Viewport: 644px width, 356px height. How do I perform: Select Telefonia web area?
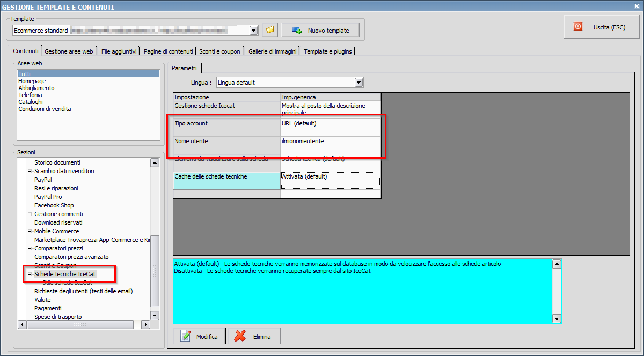click(30, 95)
